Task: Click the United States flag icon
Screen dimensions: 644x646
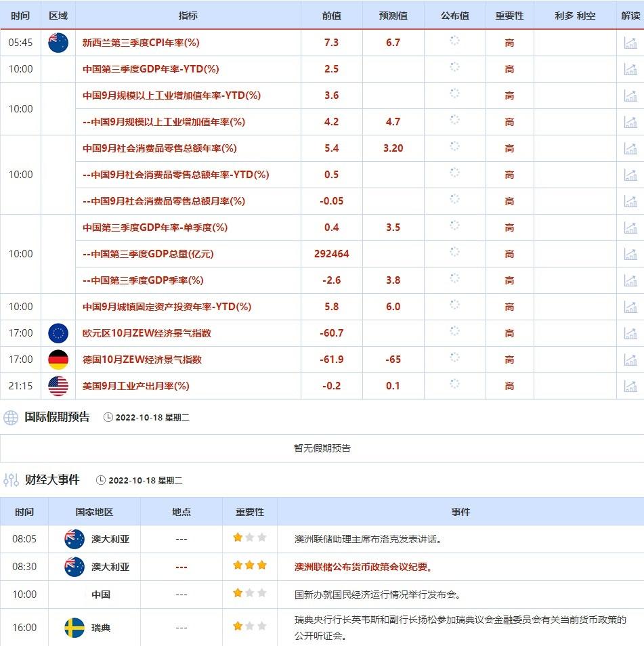Action: (58, 386)
